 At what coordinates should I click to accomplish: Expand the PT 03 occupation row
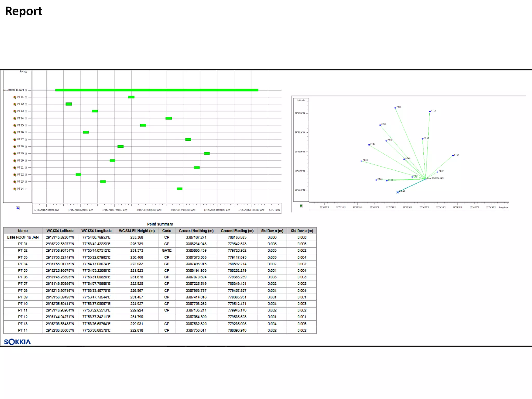tap(26, 111)
